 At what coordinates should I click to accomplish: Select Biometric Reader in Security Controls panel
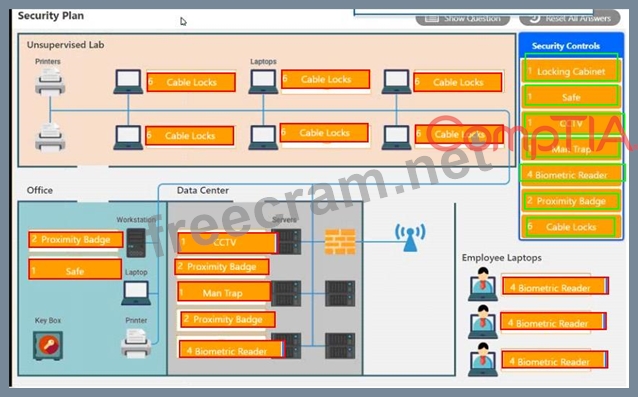click(x=571, y=175)
